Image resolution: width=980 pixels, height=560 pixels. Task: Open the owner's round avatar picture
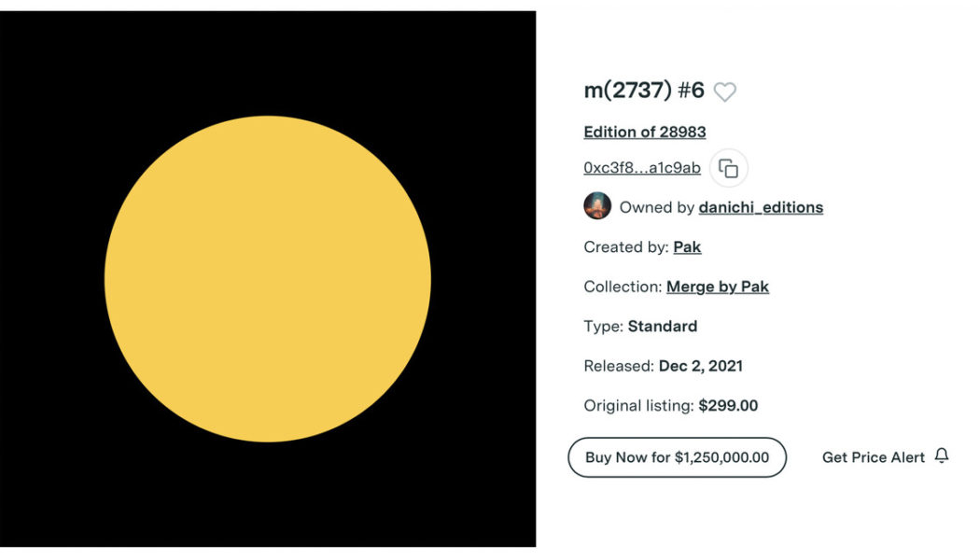[x=597, y=206]
